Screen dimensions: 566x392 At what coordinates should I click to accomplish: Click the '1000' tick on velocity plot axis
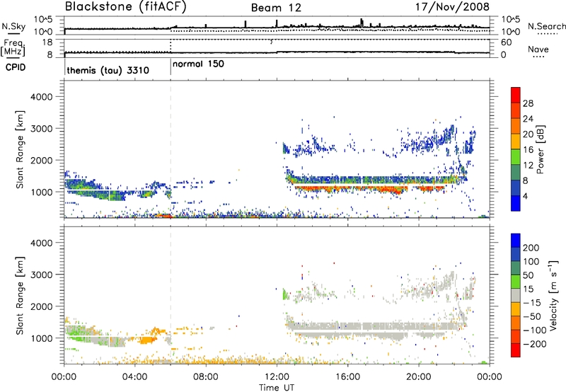pyautogui.click(x=41, y=338)
